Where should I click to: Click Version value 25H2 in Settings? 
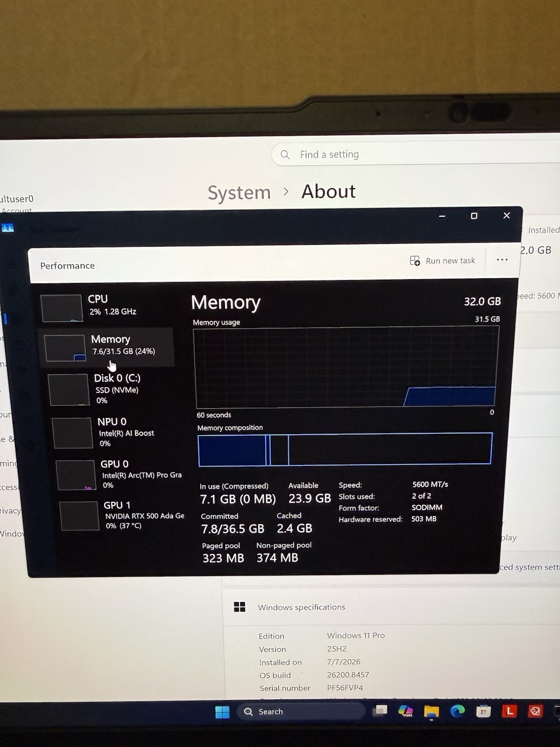pyautogui.click(x=336, y=649)
